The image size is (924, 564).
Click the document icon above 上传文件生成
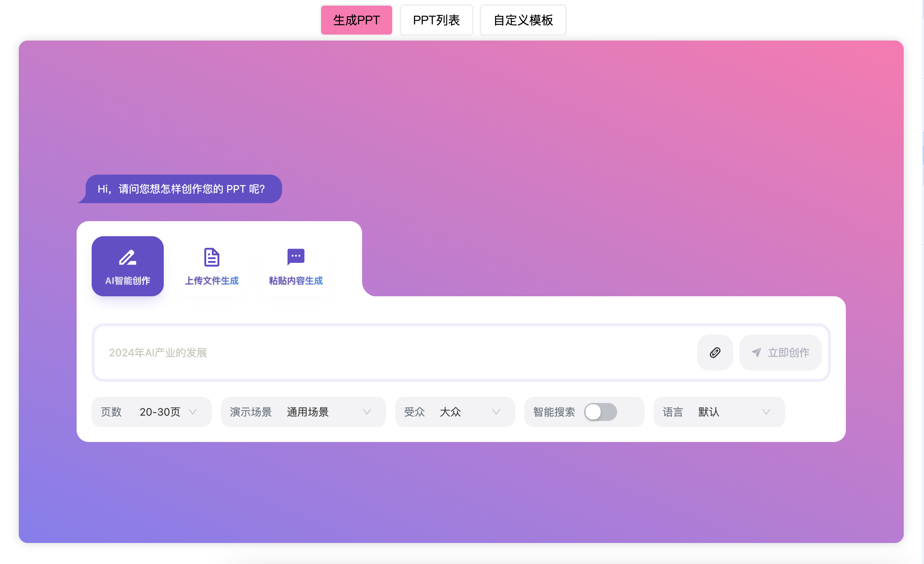211,257
